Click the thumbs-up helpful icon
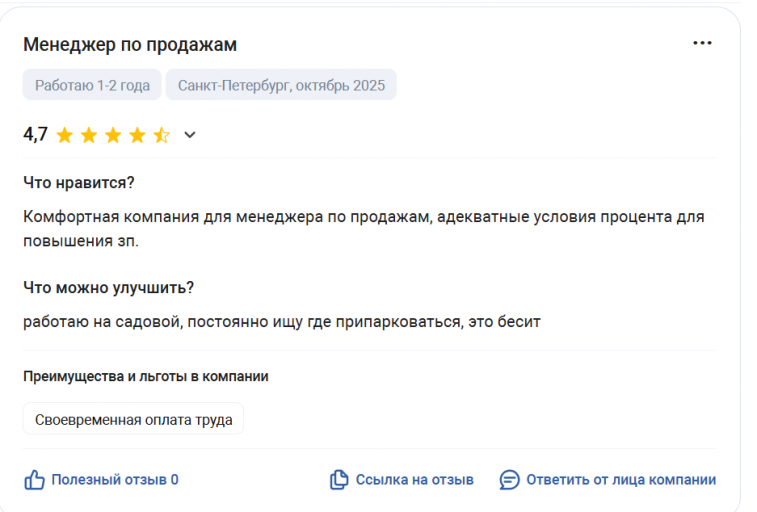This screenshot has height=512, width=757. click(x=35, y=480)
